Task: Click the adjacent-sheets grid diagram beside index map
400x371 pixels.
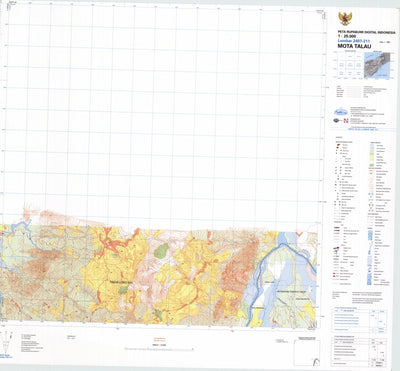Action: pyautogui.click(x=350, y=66)
